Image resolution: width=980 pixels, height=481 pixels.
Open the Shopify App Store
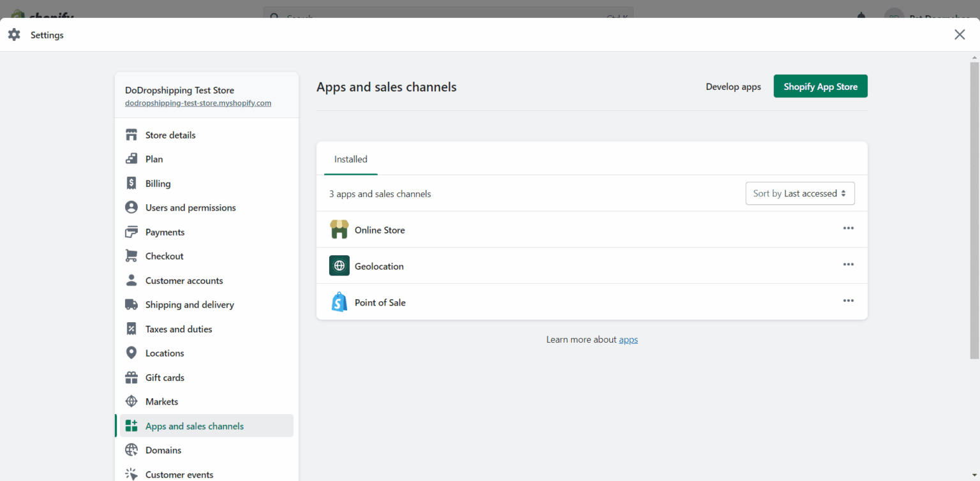820,85
